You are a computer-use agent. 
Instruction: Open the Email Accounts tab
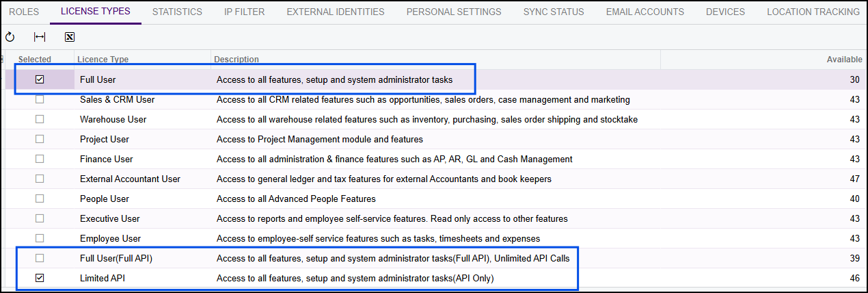[x=645, y=12]
